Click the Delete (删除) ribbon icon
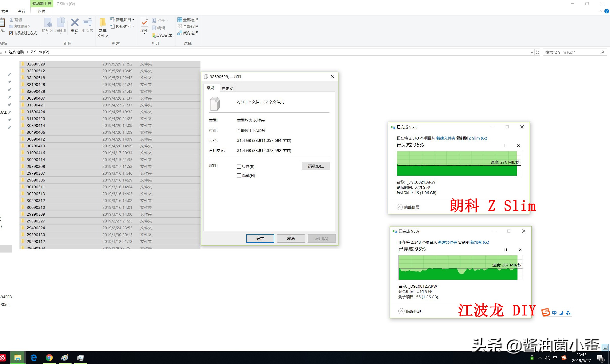The image size is (610, 364). point(75,23)
